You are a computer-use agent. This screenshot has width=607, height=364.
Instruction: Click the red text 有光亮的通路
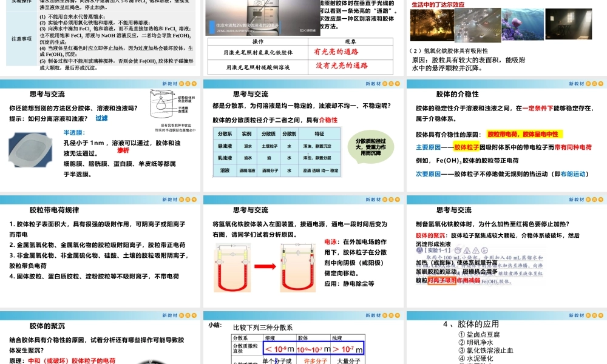pyautogui.click(x=336, y=52)
